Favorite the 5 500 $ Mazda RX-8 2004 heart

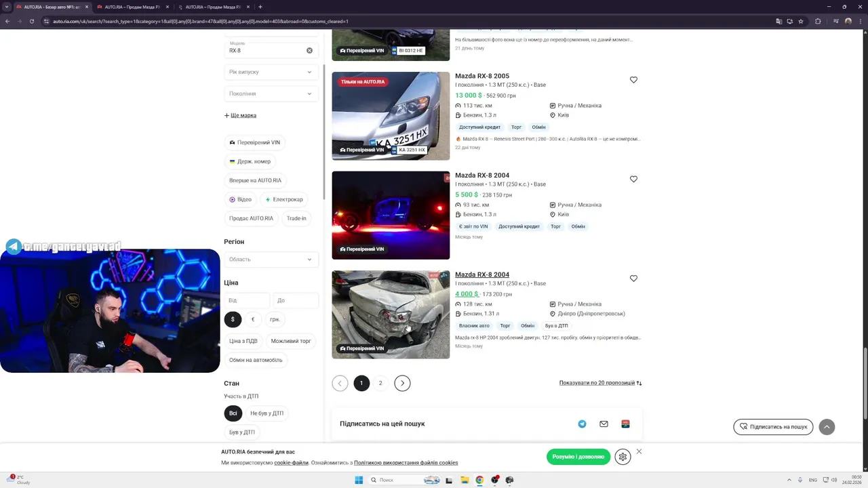coord(633,179)
